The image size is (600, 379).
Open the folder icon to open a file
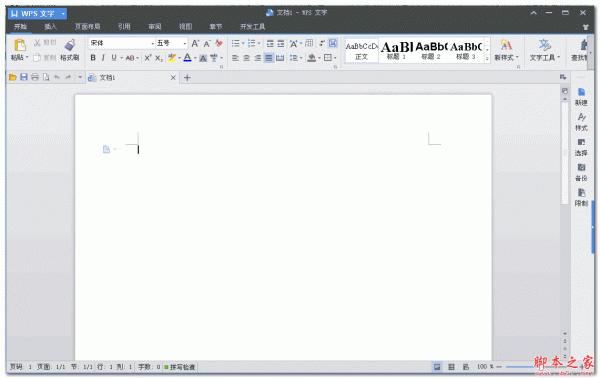13,77
